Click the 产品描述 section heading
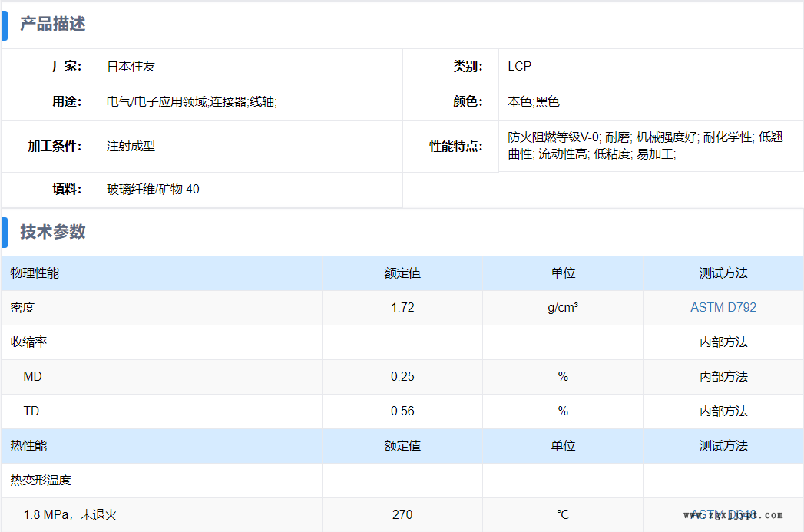804x532 pixels. 52,25
